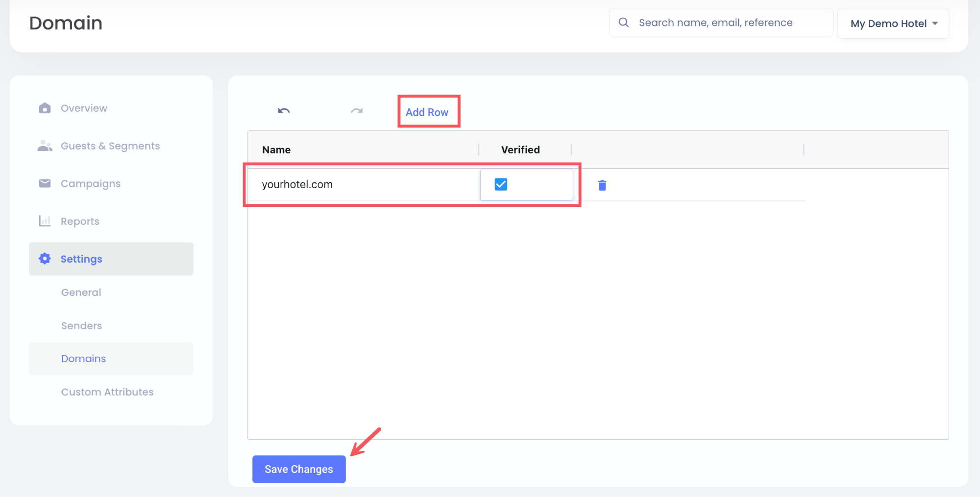Click the redo arrow icon
The height and width of the screenshot is (497, 980).
coord(357,111)
